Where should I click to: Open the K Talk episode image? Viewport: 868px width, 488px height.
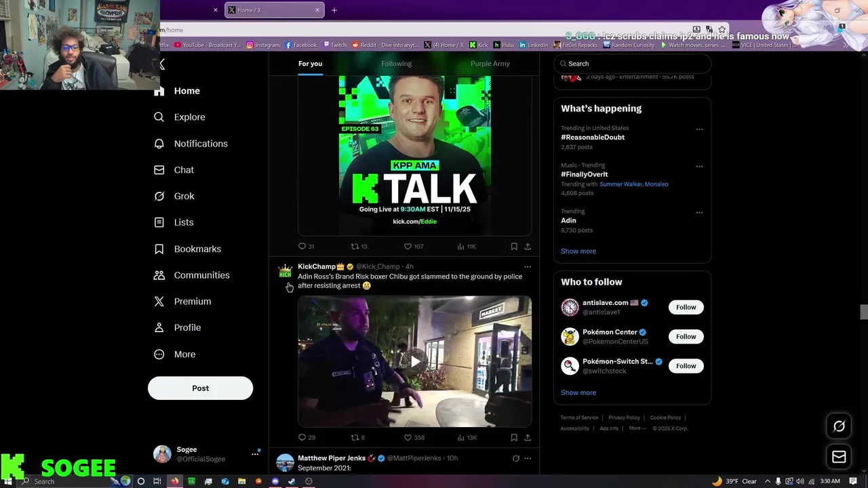point(415,156)
